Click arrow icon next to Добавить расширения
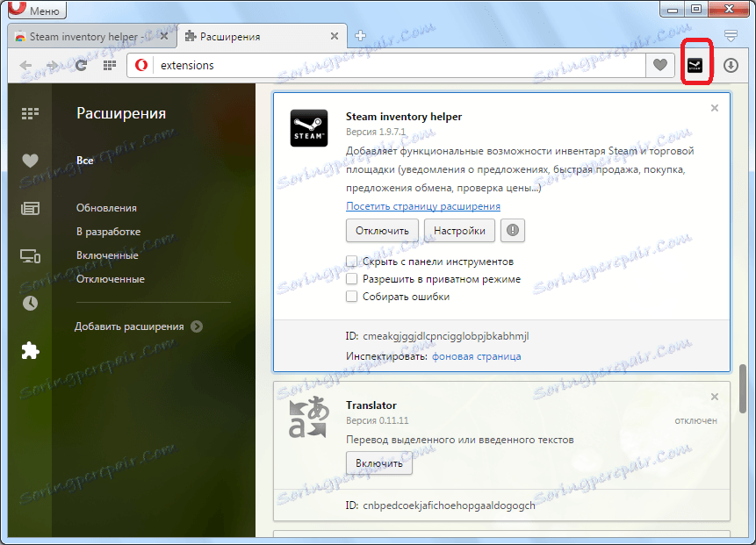 [x=197, y=326]
